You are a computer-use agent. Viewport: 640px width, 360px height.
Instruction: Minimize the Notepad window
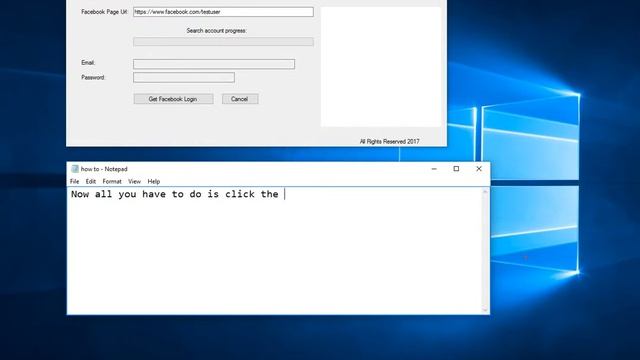point(434,169)
